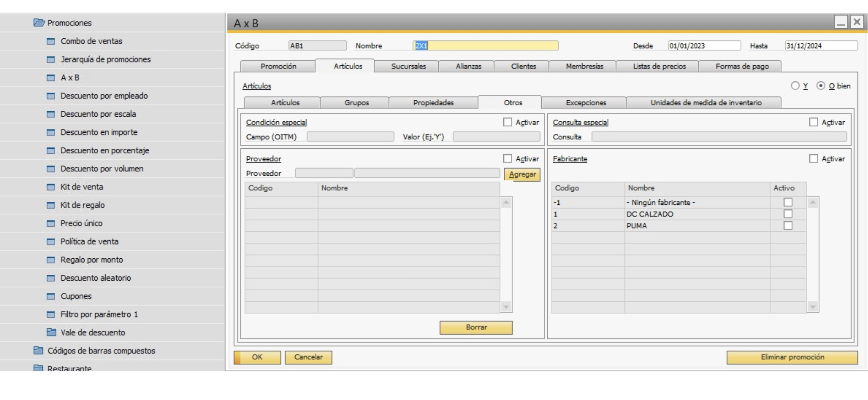
Task: Click the Código field AB1
Action: tap(317, 46)
